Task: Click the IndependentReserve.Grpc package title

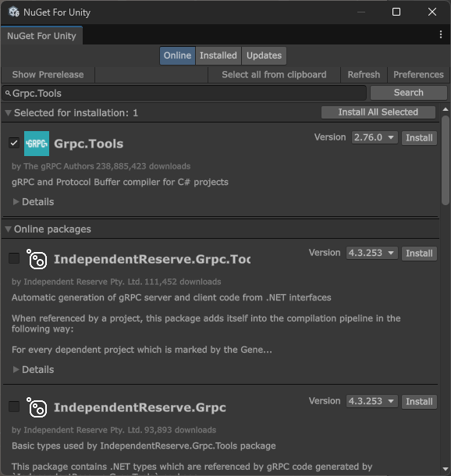Action: [140, 407]
